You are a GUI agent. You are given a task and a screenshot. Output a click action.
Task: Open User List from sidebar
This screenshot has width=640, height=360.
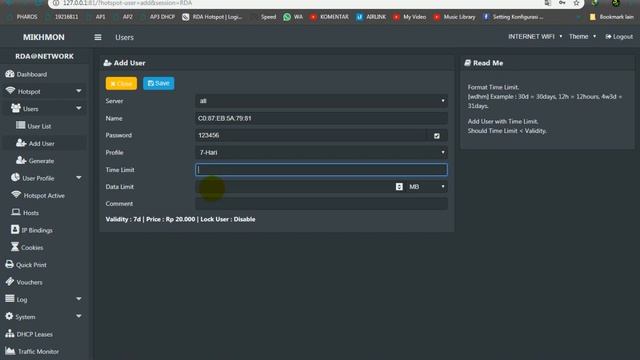[33, 126]
